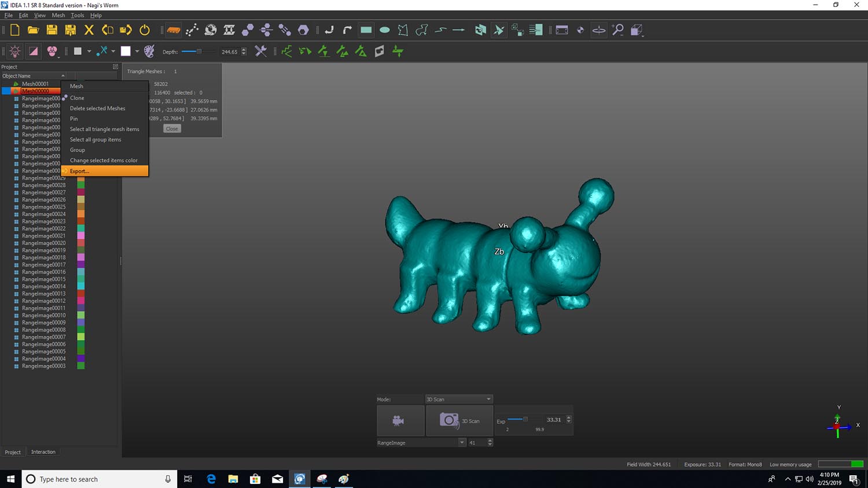
Task: Click the rotate view icon
Action: pyautogui.click(x=599, y=30)
